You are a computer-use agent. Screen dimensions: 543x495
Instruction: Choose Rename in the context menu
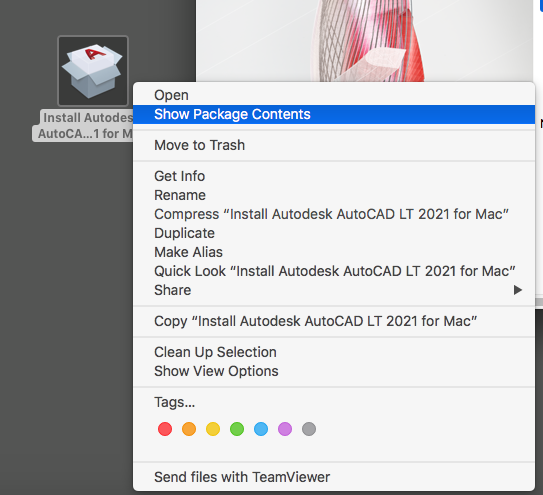(x=334, y=195)
